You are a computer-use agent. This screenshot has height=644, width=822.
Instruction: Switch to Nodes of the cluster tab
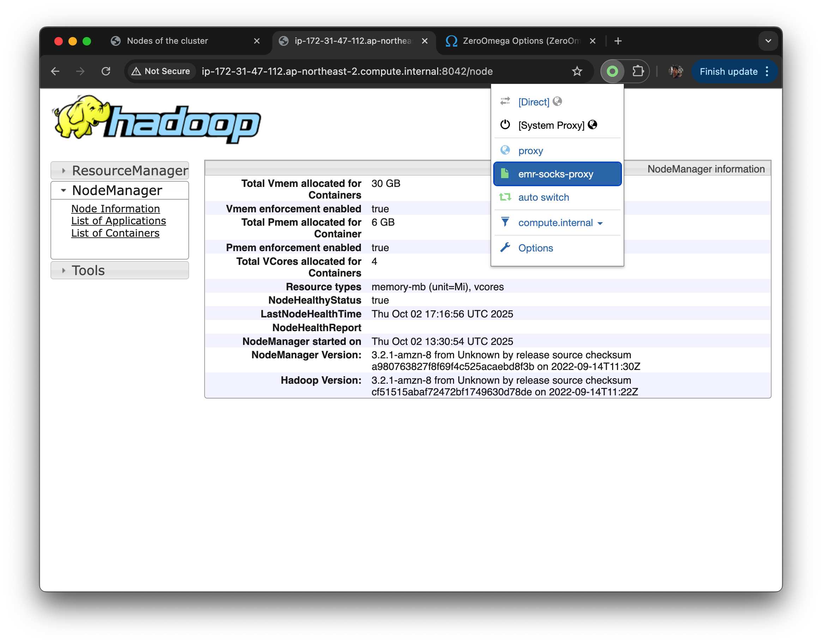coord(168,41)
